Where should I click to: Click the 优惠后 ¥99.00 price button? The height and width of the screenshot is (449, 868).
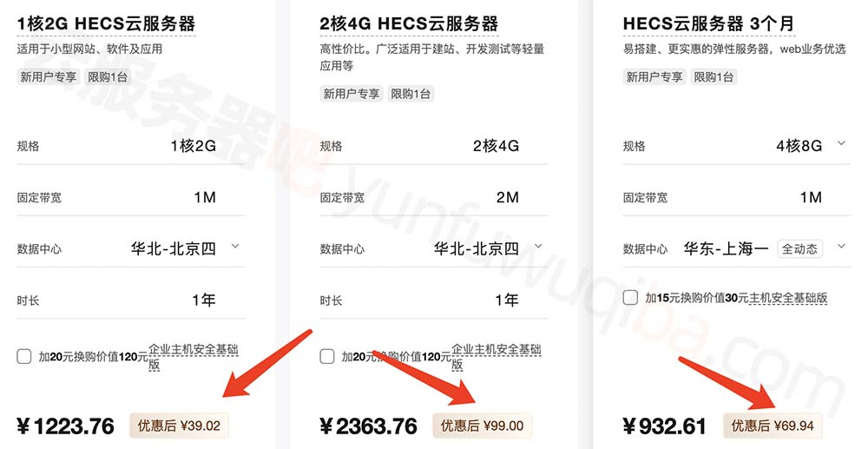482,426
